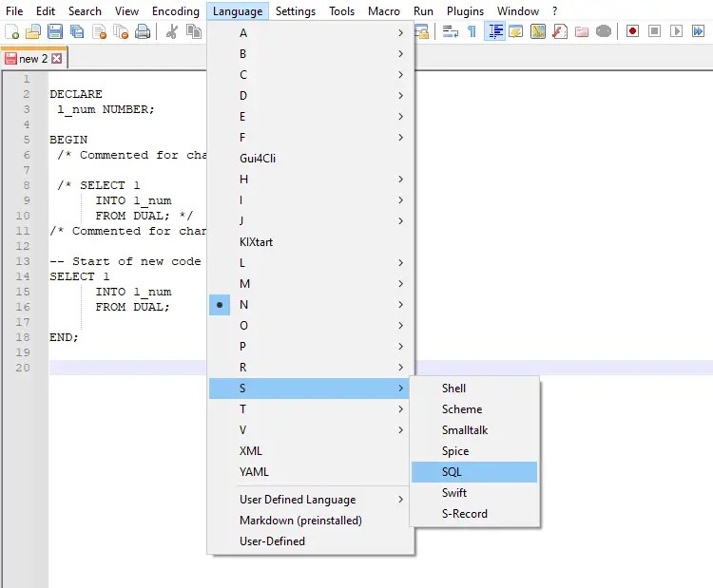This screenshot has height=588, width=713.
Task: Expand the P languages submenu
Action: 309,347
